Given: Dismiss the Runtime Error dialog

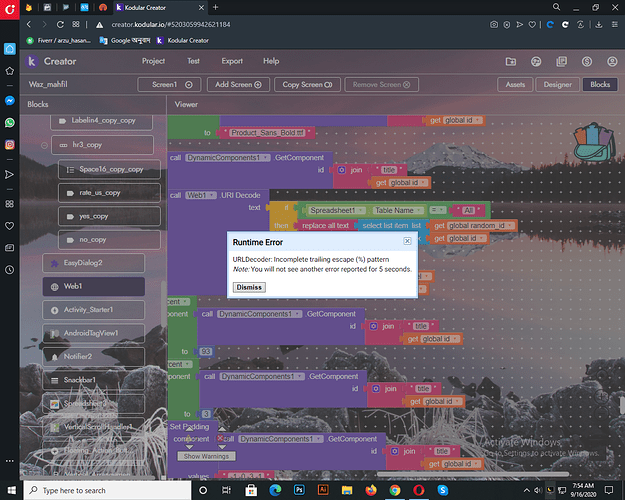Looking at the screenshot, I should point(249,287).
